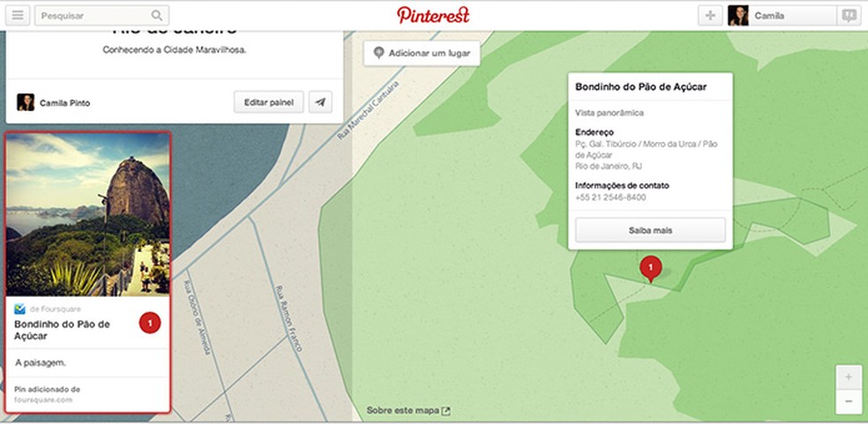Open the Bondinho do Pão de Açúcar pin title
The width and height of the screenshot is (868, 424).
62,330
